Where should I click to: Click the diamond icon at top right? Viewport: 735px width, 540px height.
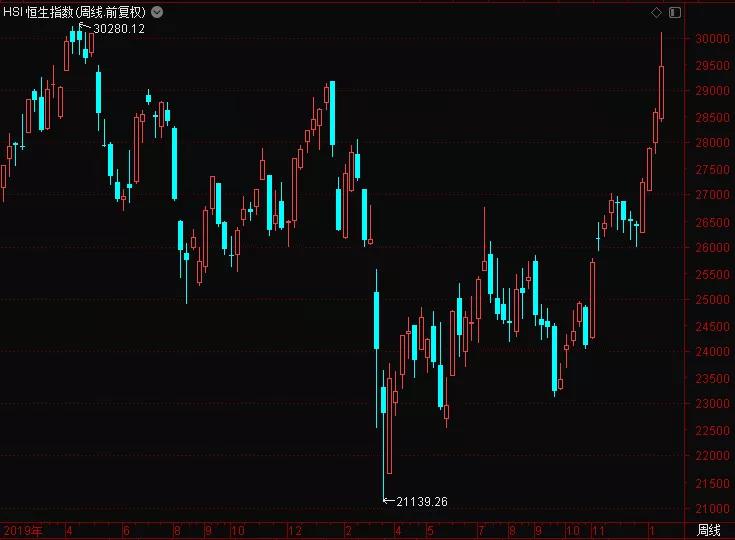pos(656,13)
